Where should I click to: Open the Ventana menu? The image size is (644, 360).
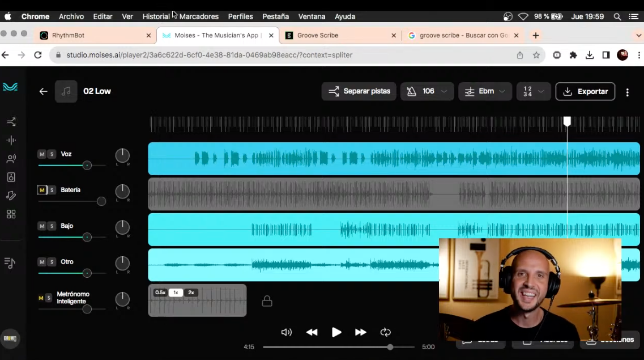pyautogui.click(x=312, y=16)
